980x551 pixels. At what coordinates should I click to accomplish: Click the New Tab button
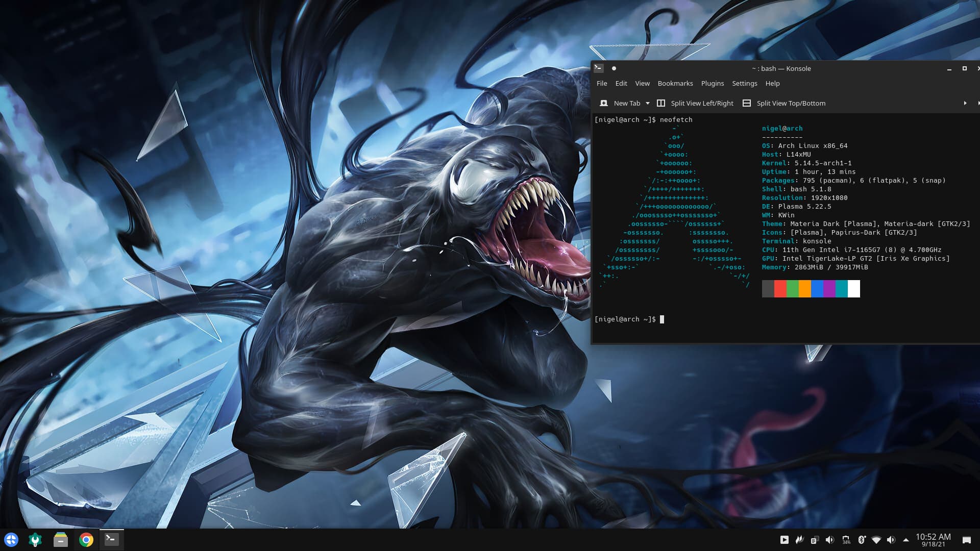point(620,103)
